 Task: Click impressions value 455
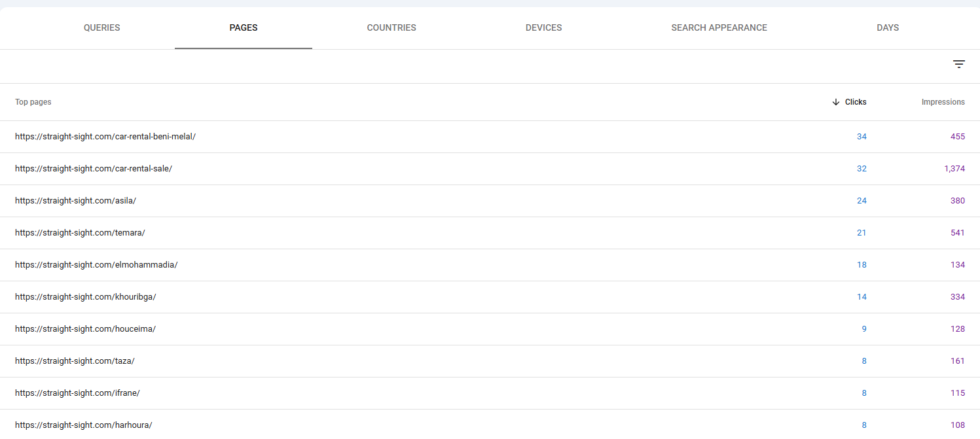(x=958, y=137)
